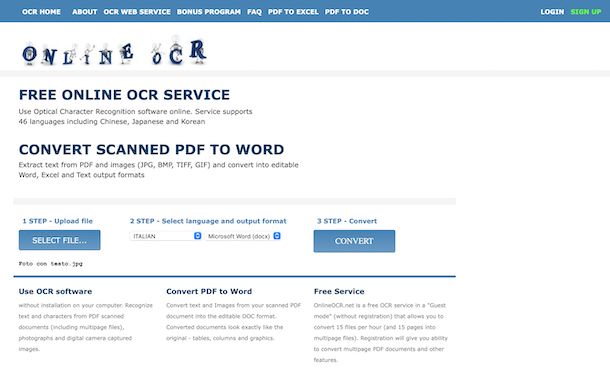610x375 pixels.
Task: Click the FREE ONLINE OCR SERVICE heading
Action: pos(124,95)
